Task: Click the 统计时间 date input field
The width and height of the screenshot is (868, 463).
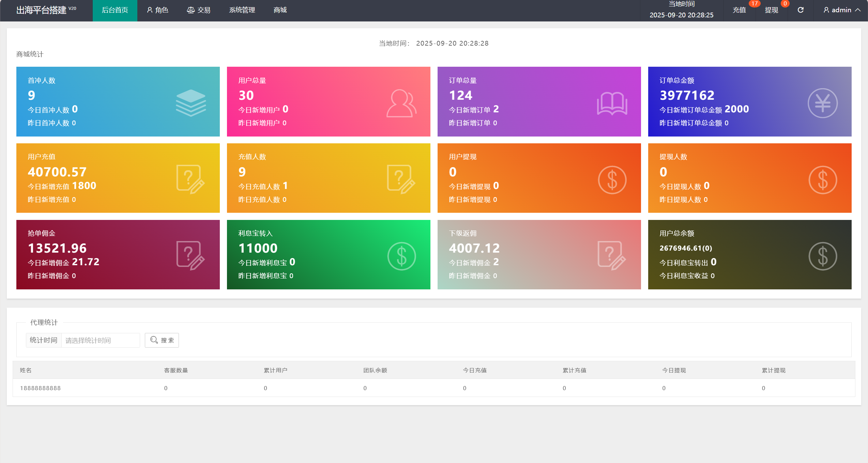Action: pyautogui.click(x=101, y=340)
